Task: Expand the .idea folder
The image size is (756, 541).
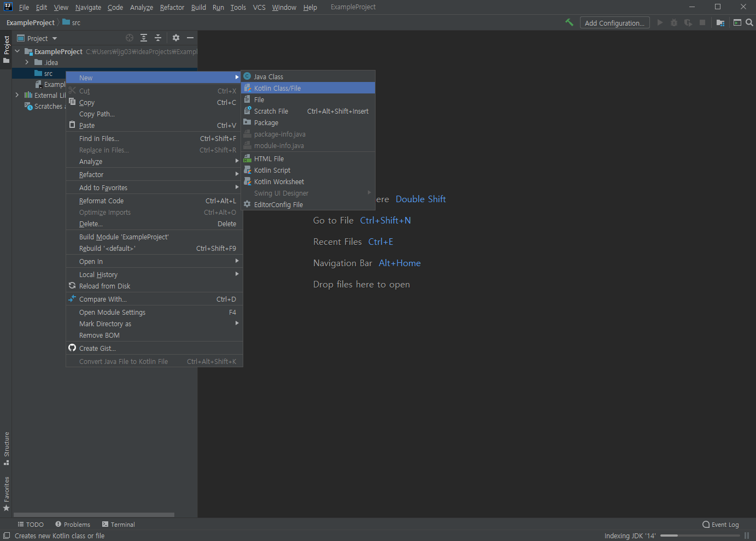Action: point(27,62)
